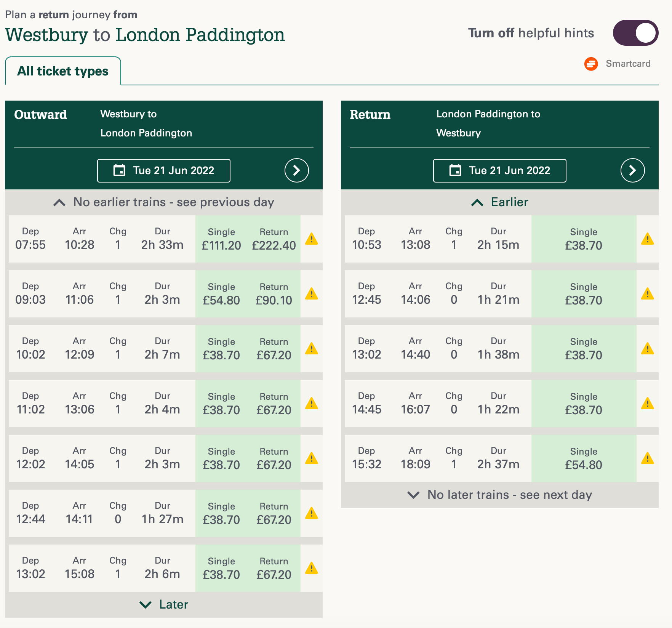Select £38.70 single for 10:02 outward train
Screen dimensions: 672x628
221,349
